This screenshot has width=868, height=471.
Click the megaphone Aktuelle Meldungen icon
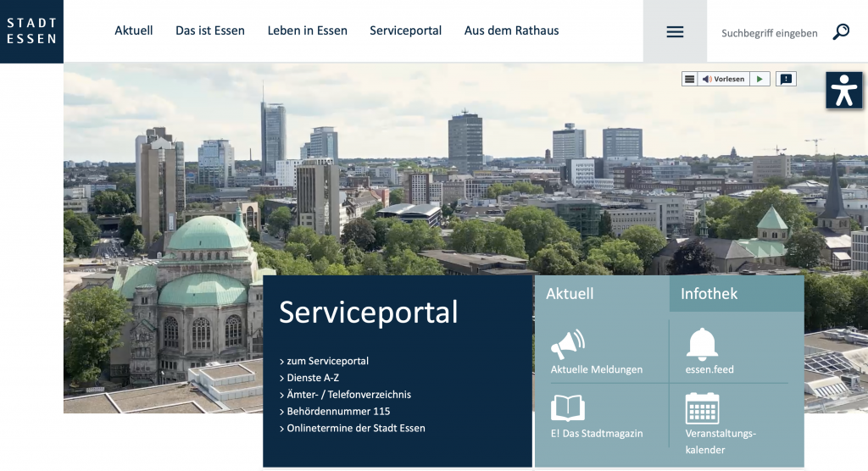pos(568,344)
